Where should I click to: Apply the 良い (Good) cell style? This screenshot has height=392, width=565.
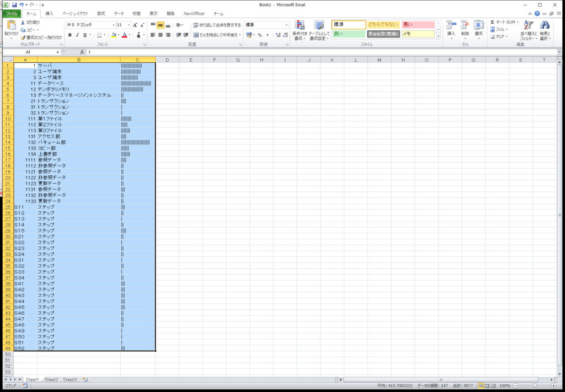(x=349, y=34)
